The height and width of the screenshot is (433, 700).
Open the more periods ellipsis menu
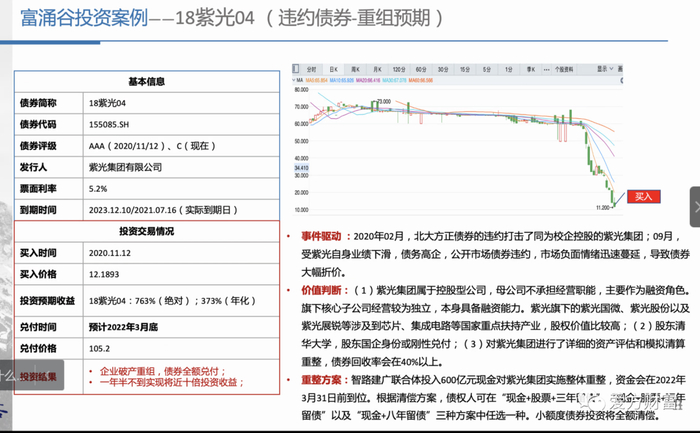546,70
